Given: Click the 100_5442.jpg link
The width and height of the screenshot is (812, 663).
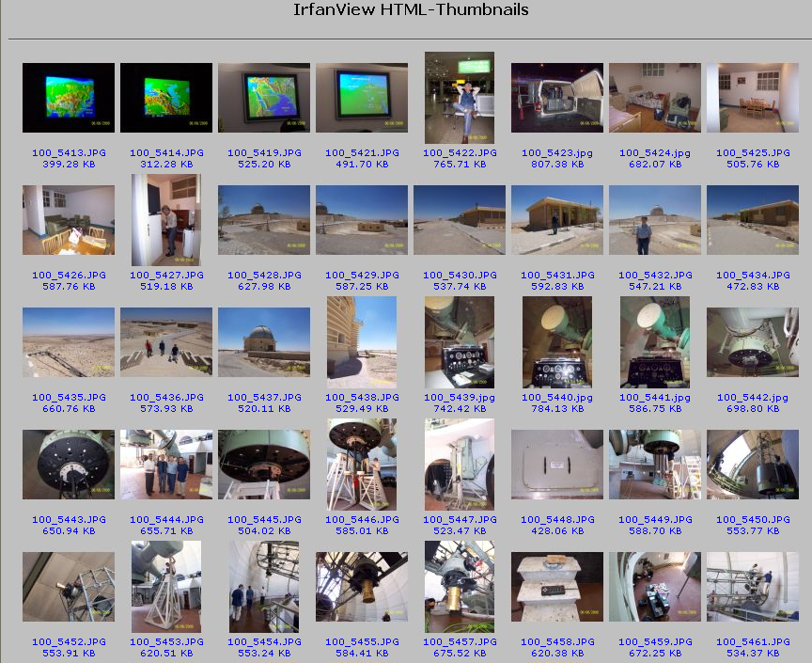Looking at the screenshot, I should 753,397.
